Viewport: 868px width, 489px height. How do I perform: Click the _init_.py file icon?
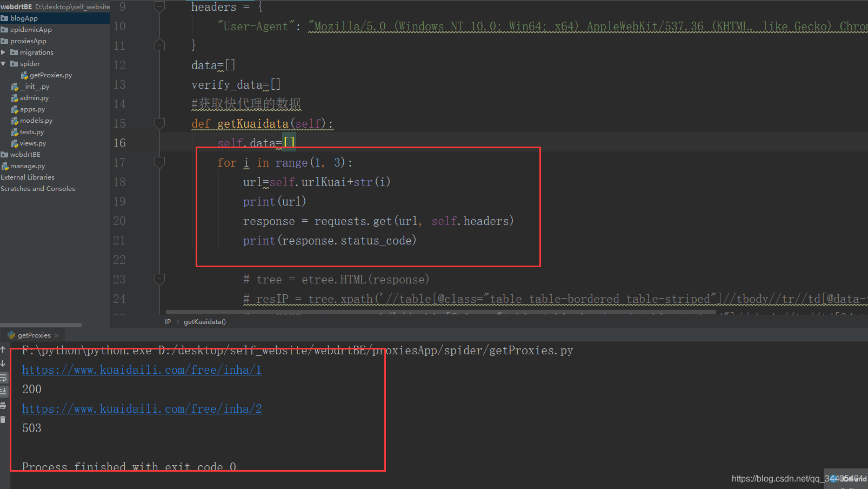(15, 87)
